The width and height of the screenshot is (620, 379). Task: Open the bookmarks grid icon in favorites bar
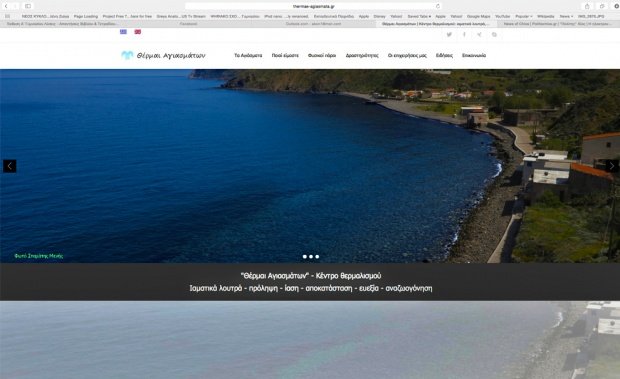8,16
